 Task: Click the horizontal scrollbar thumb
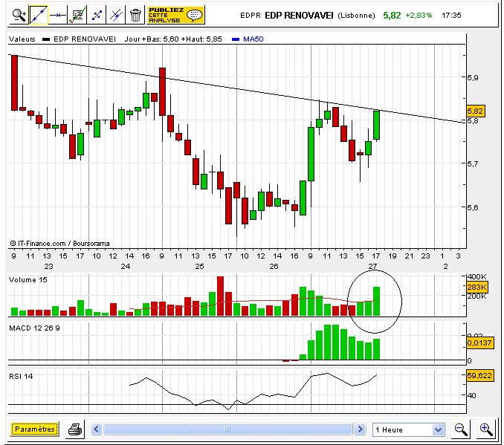click(x=228, y=429)
